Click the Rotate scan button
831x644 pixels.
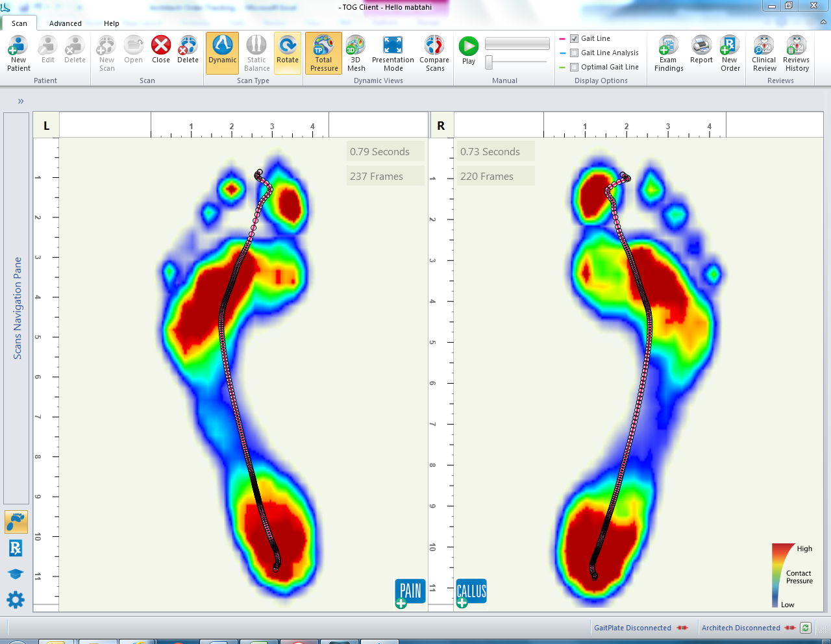point(288,53)
